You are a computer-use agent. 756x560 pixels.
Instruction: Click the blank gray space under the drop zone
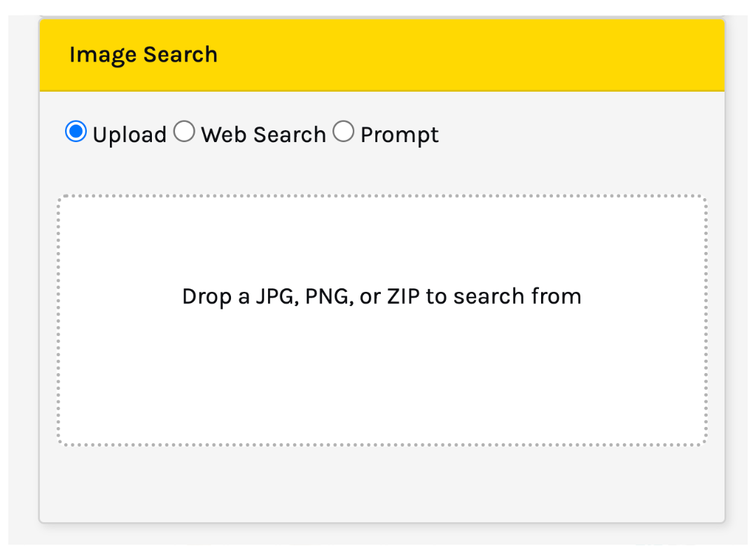click(381, 483)
